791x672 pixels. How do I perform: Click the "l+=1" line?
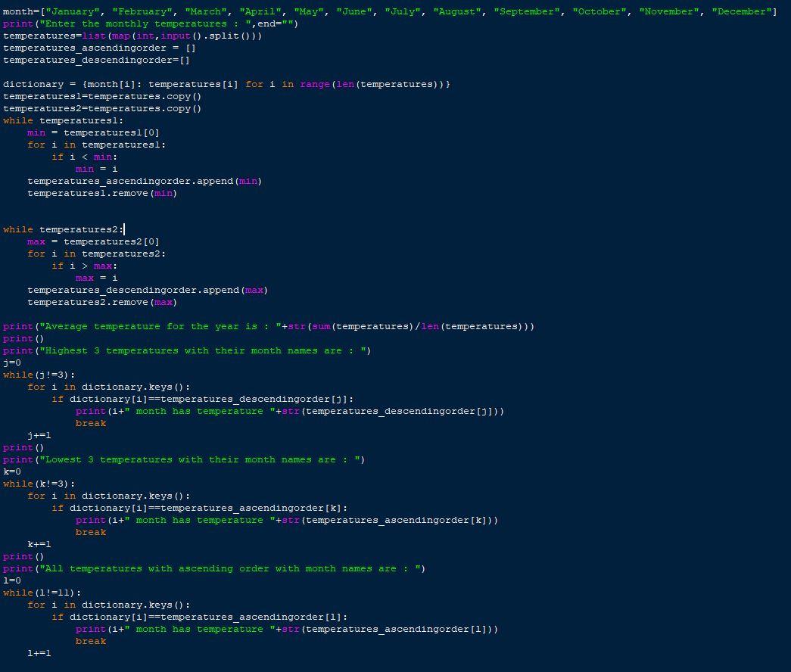pos(39,653)
